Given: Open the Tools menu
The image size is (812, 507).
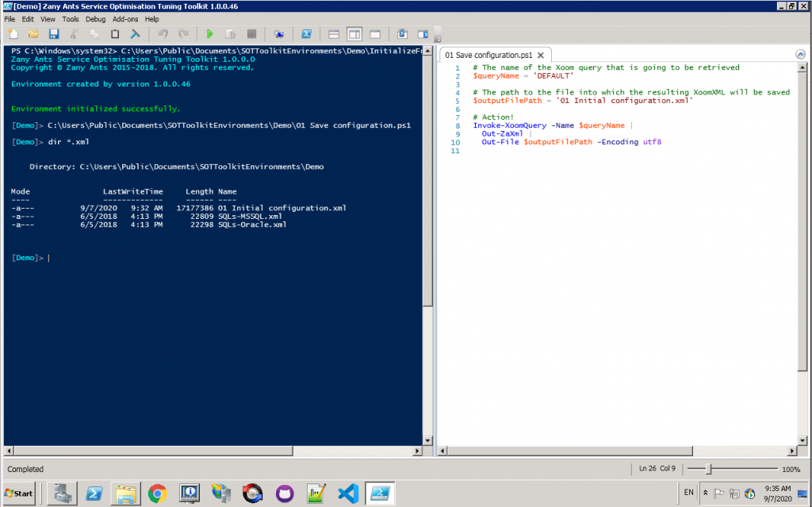Looking at the screenshot, I should pyautogui.click(x=71, y=19).
